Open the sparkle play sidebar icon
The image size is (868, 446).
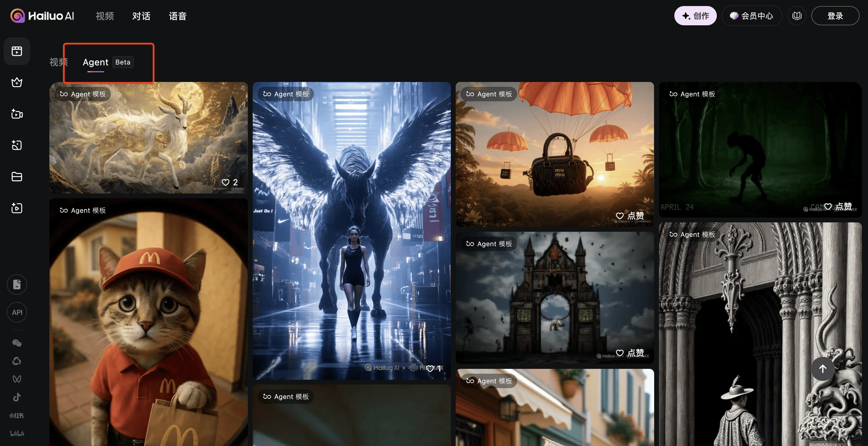[x=17, y=208]
